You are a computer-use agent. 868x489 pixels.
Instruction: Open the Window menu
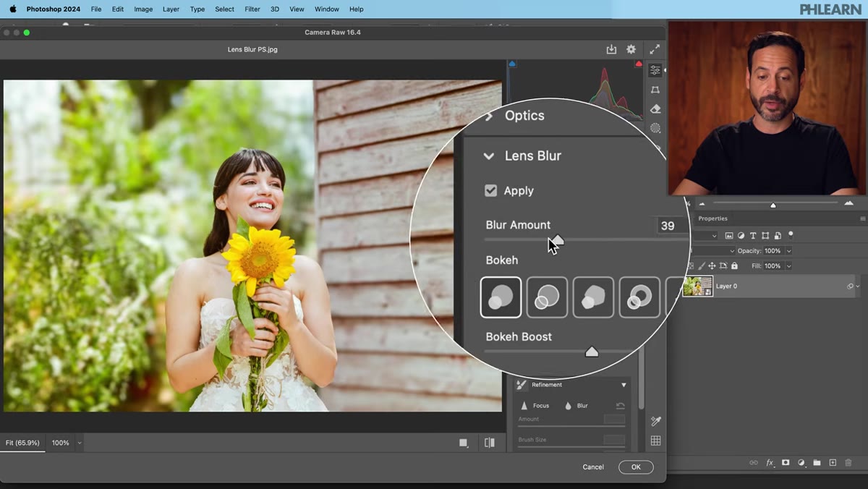click(x=327, y=9)
